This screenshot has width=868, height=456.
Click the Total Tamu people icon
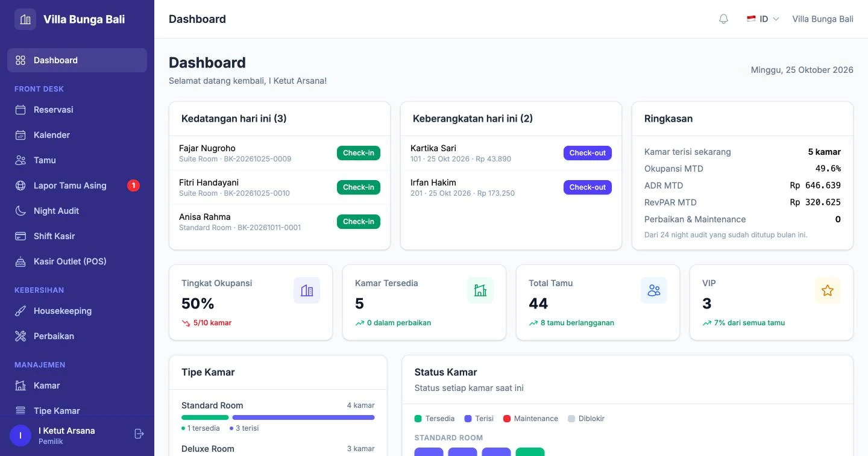tap(654, 290)
